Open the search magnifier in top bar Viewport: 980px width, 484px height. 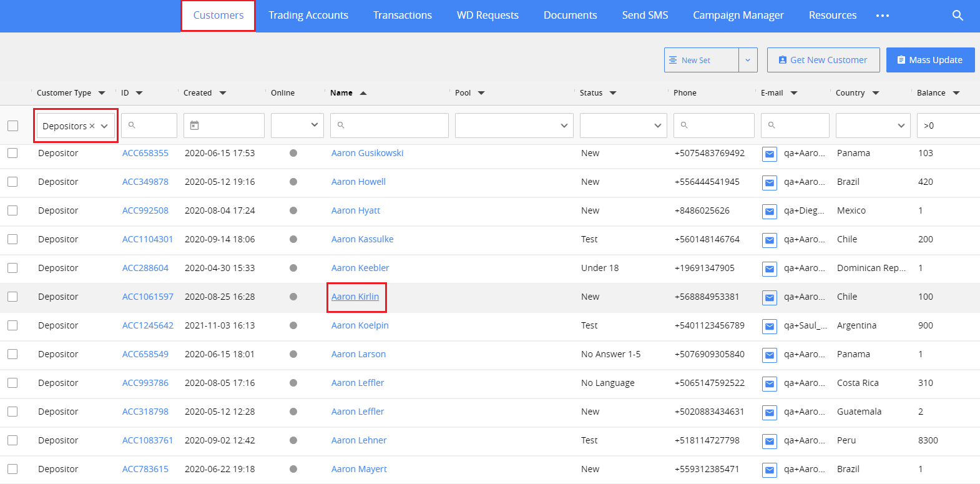pyautogui.click(x=958, y=16)
